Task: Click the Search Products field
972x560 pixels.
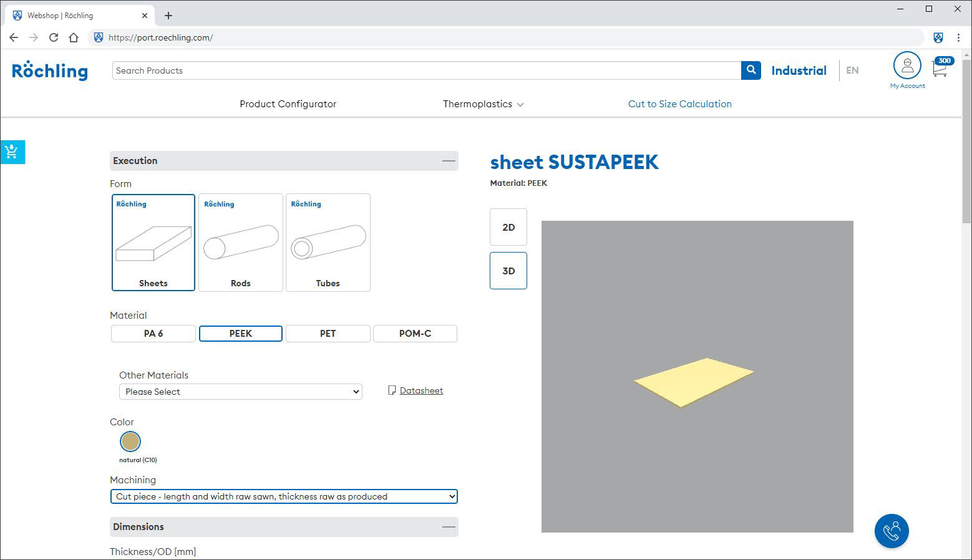Action: tap(427, 70)
